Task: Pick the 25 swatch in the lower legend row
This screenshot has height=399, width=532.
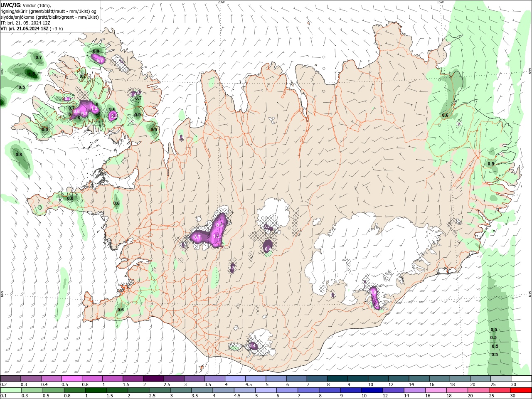Action: (500, 390)
